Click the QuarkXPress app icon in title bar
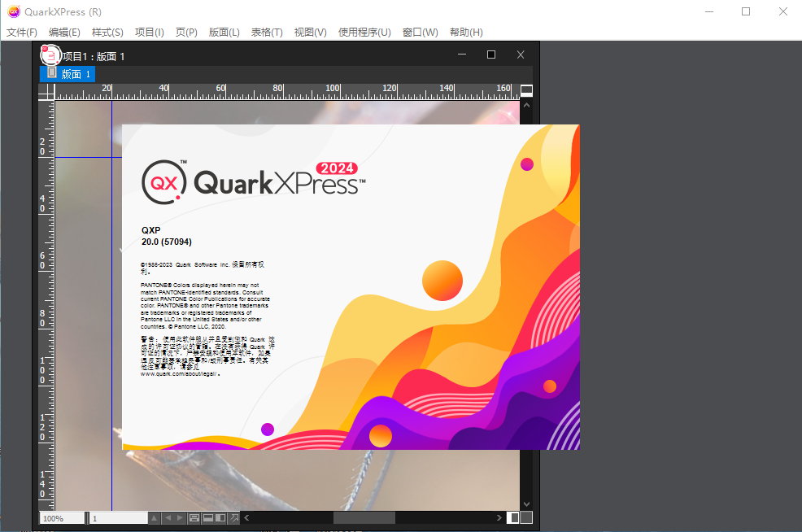 click(x=14, y=11)
